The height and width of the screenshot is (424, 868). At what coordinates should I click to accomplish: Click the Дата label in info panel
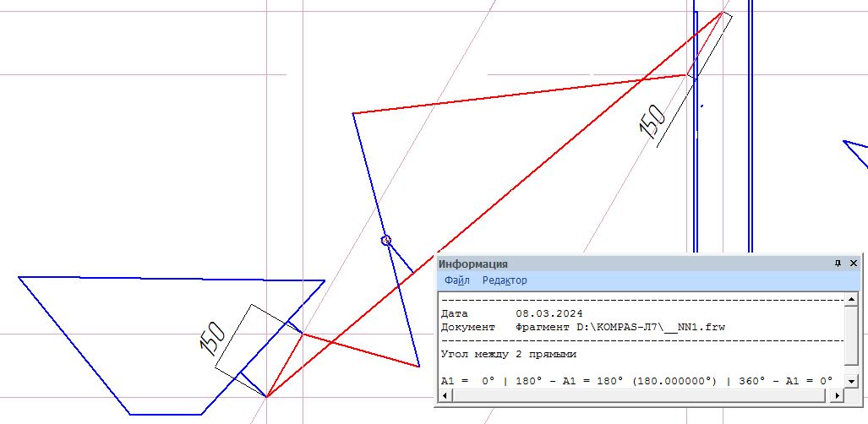point(455,314)
